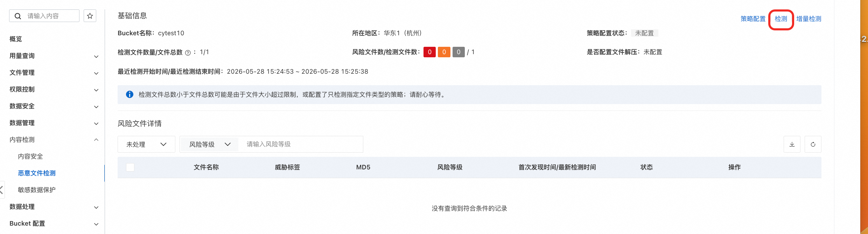Tick the select-all table checkbox

pyautogui.click(x=130, y=167)
